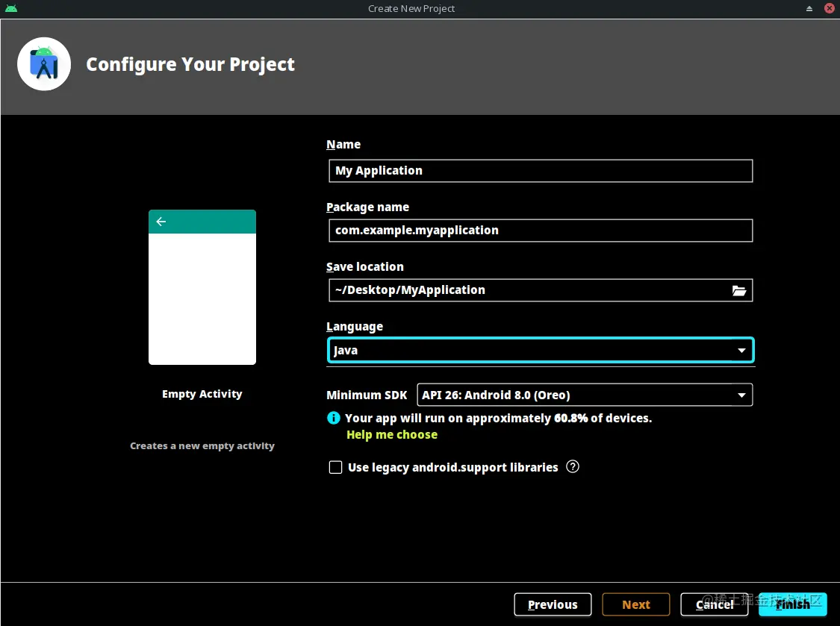Viewport: 840px width, 626px height.
Task: Expand the Minimum SDK dropdown
Action: pos(585,395)
